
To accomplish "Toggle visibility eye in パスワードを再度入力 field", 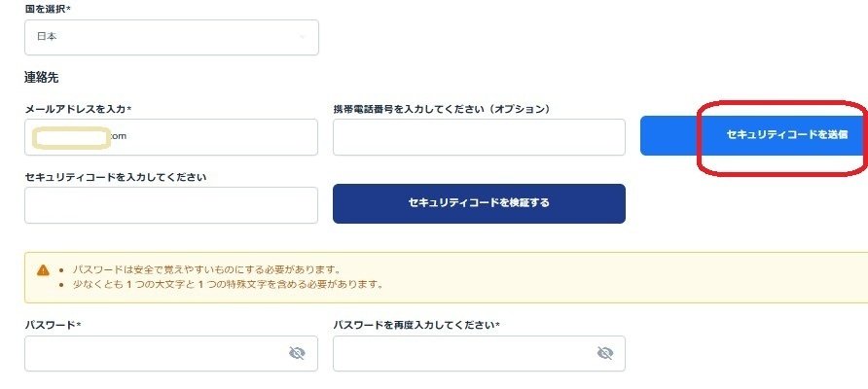I will (605, 353).
